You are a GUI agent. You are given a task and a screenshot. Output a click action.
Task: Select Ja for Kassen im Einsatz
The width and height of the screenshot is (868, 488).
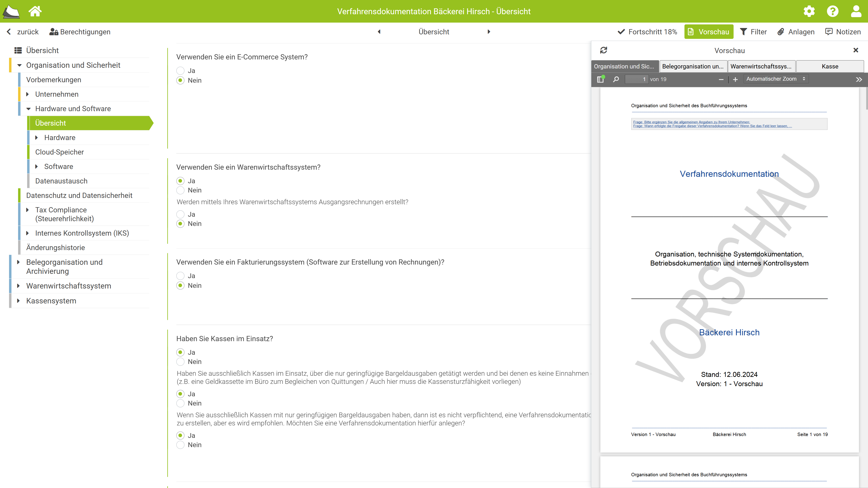click(x=180, y=352)
